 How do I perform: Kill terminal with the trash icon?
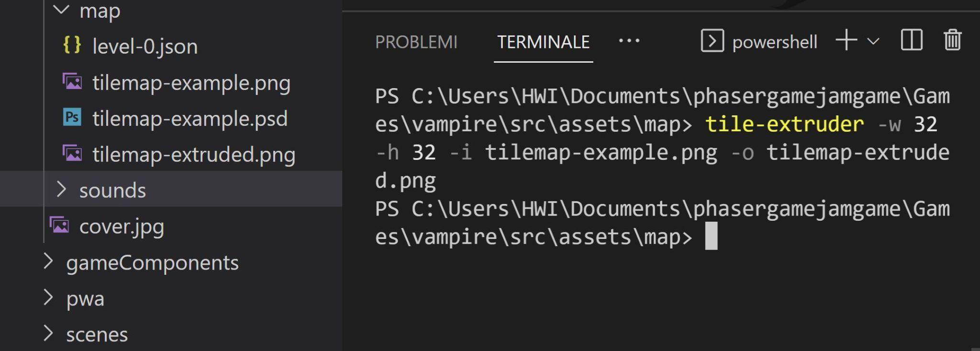(x=952, y=40)
